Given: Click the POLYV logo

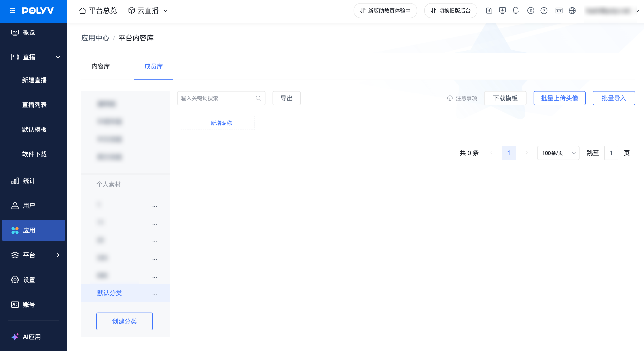Looking at the screenshot, I should pyautogui.click(x=38, y=11).
